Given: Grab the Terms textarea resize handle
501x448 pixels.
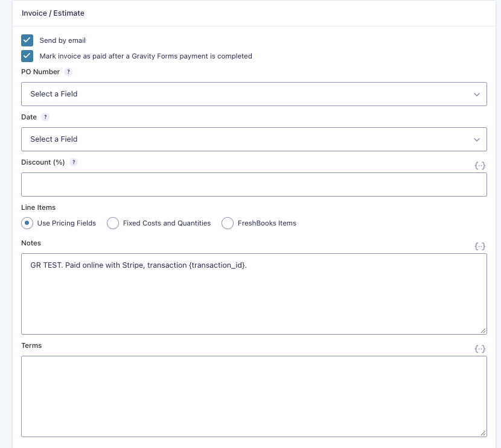Looking at the screenshot, I should 483,434.
